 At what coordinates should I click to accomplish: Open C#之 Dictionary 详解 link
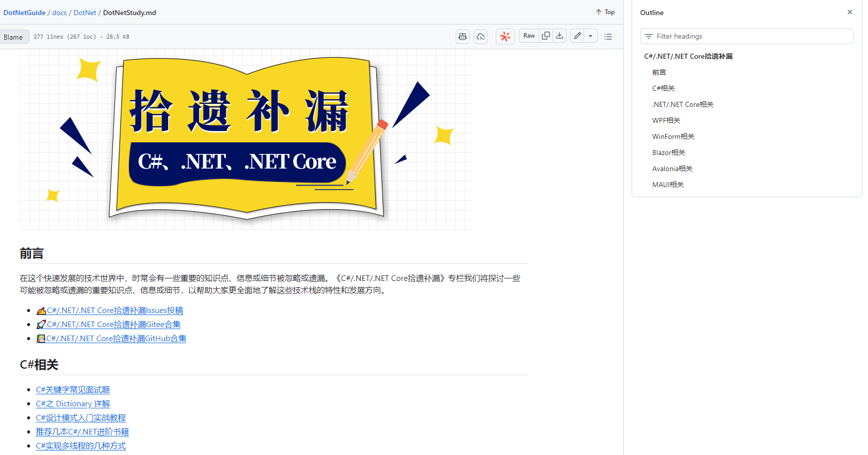click(x=73, y=404)
